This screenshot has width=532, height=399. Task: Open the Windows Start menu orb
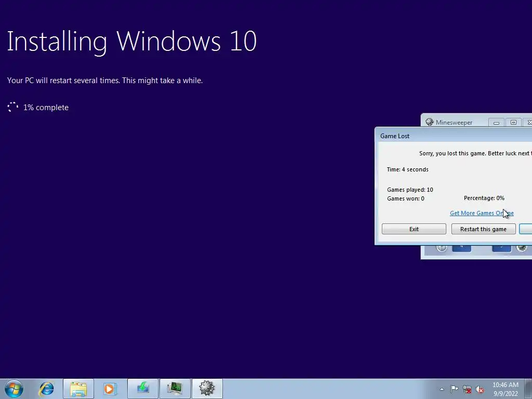(14, 389)
